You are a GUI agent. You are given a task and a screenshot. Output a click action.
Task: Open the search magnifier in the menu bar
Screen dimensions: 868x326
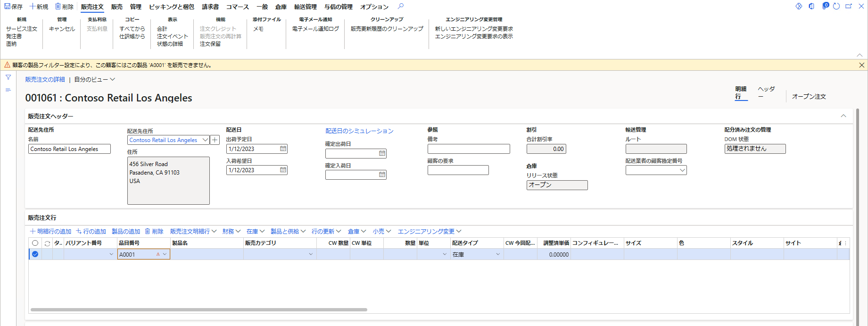pyautogui.click(x=401, y=7)
